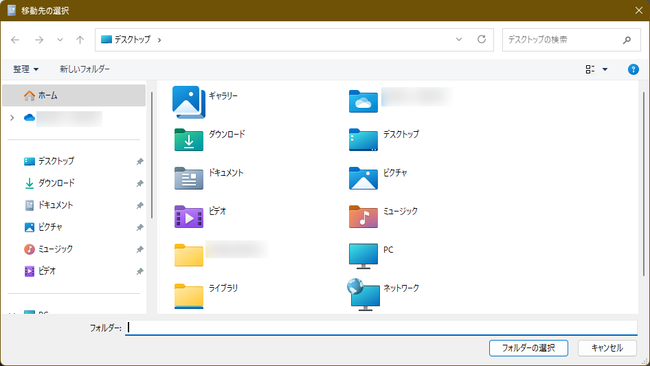Screen dimensions: 650x366
Task: Click the pin icon beside ドキュメント
Action: pos(140,205)
